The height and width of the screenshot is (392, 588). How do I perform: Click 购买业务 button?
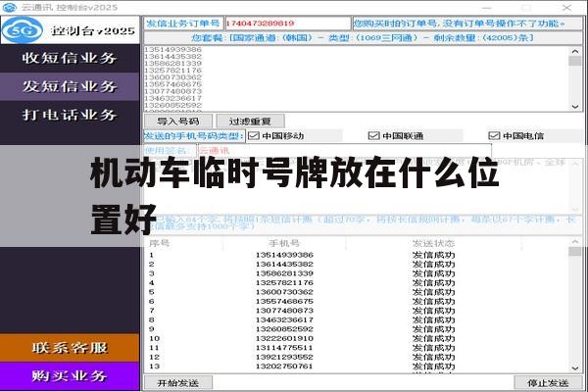[x=70, y=376]
